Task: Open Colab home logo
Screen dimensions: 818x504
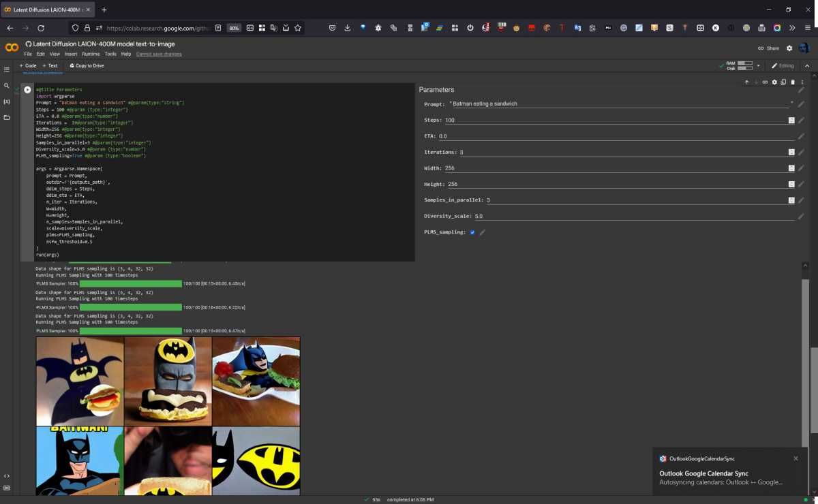Action: tap(12, 48)
